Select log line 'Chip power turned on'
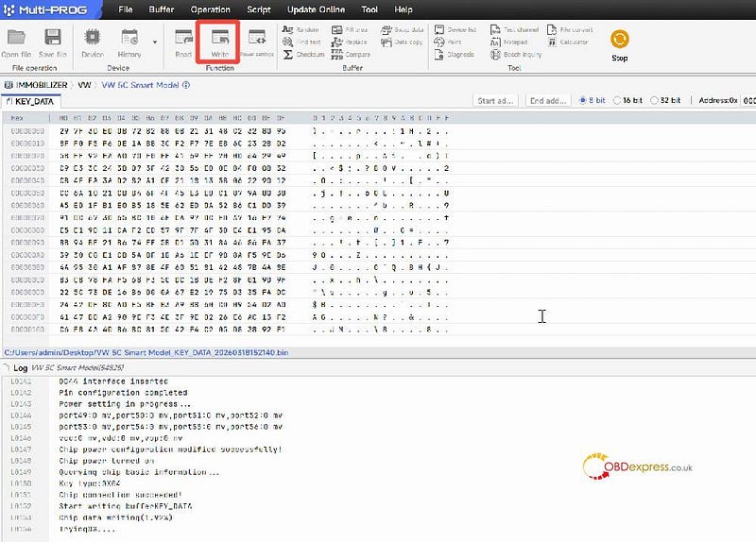Screen dimensions: 756x542 click(107, 461)
